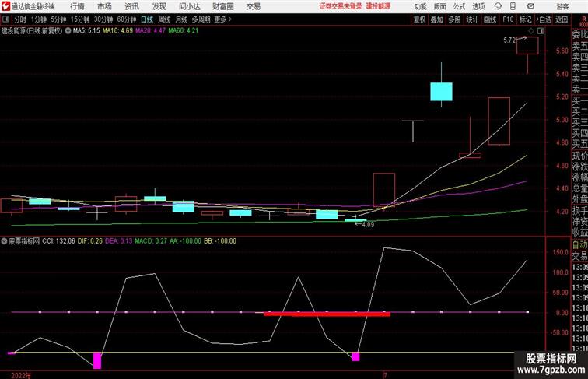This screenshot has width=588, height=379.
Task: Open 交易 menu
Action: 253,6
